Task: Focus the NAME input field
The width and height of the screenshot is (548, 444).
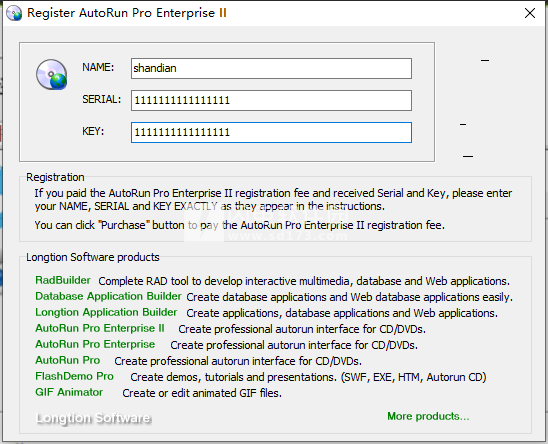Action: [x=271, y=68]
